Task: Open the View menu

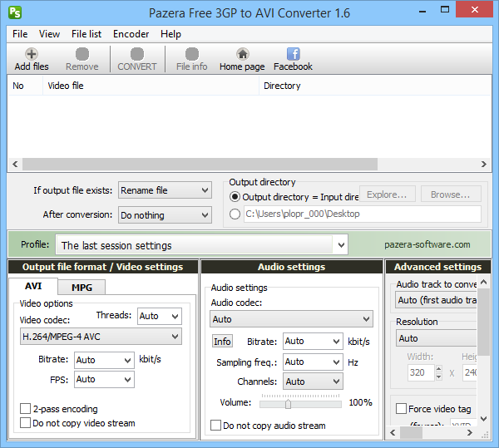Action: [x=49, y=34]
